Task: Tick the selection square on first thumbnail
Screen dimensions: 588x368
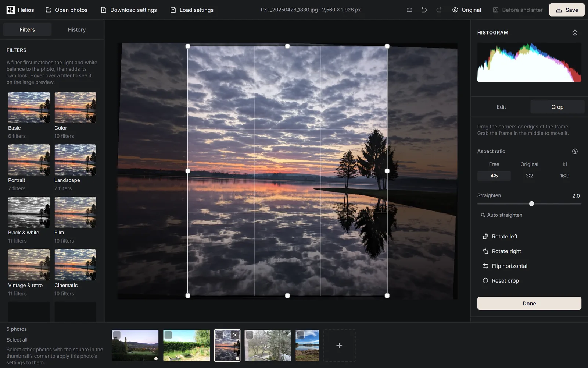Action: (x=117, y=335)
